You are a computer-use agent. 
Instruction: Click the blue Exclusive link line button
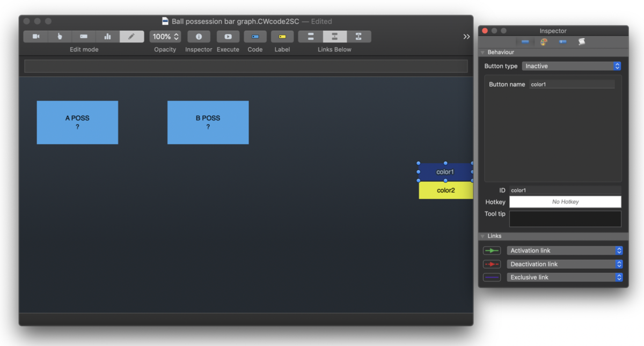point(492,277)
